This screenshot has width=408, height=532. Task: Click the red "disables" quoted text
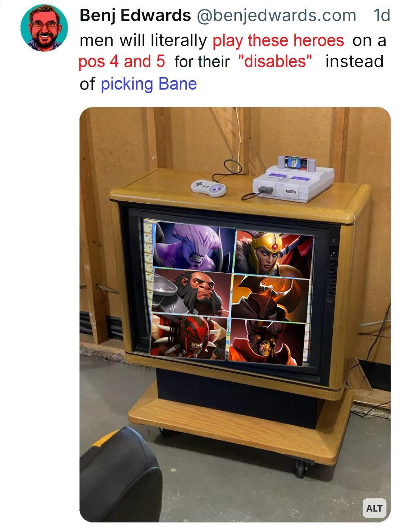[276, 61]
